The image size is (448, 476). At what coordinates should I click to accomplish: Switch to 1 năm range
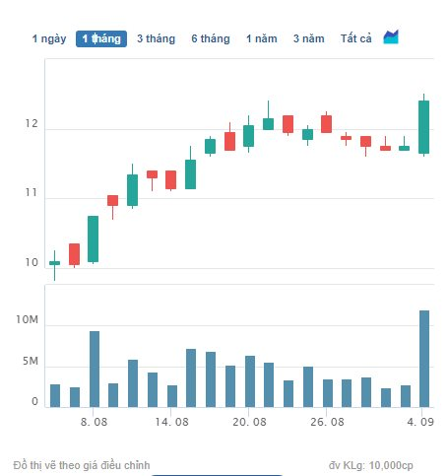click(x=262, y=38)
